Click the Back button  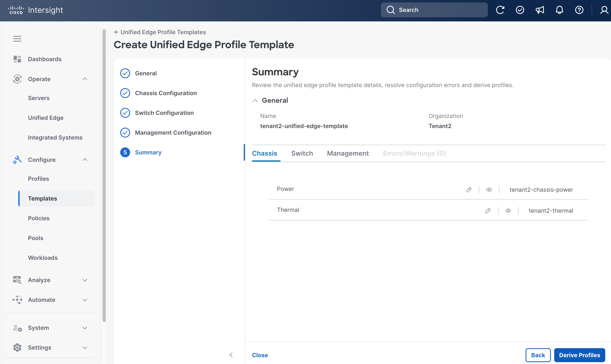pyautogui.click(x=538, y=355)
